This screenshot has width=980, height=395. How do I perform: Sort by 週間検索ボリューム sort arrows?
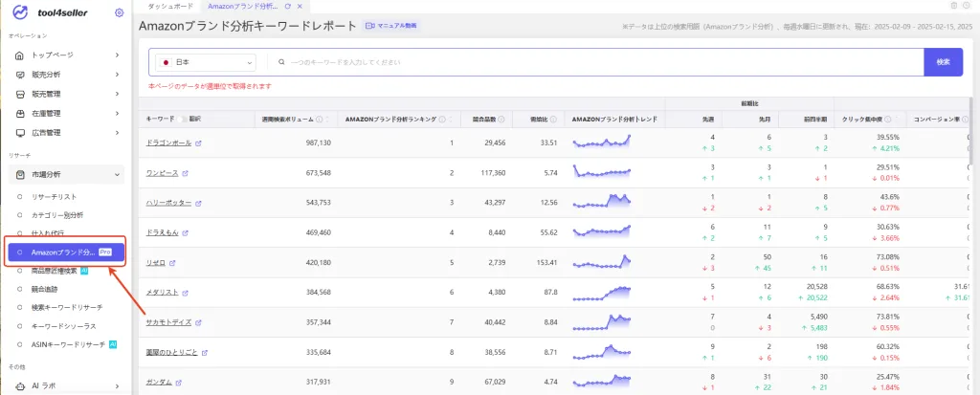point(327,119)
